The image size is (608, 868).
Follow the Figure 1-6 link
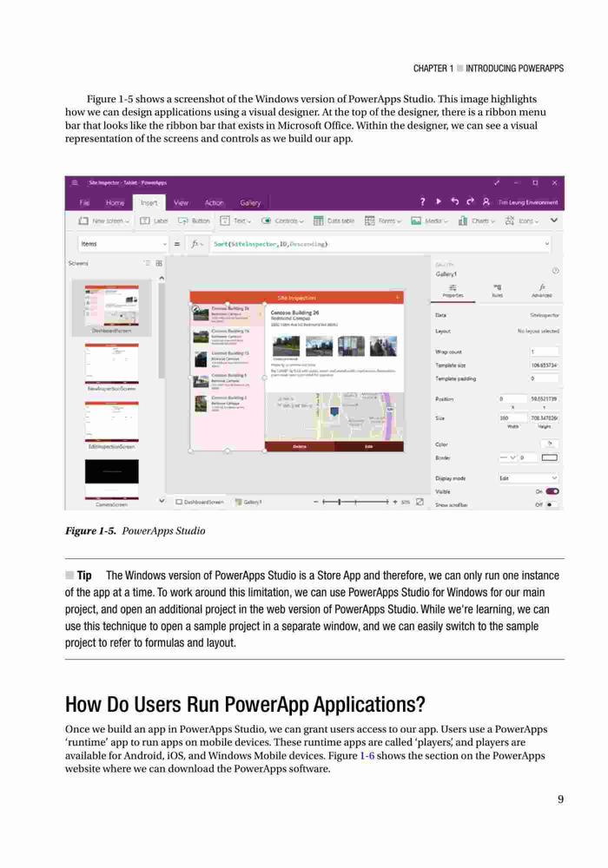(x=367, y=756)
